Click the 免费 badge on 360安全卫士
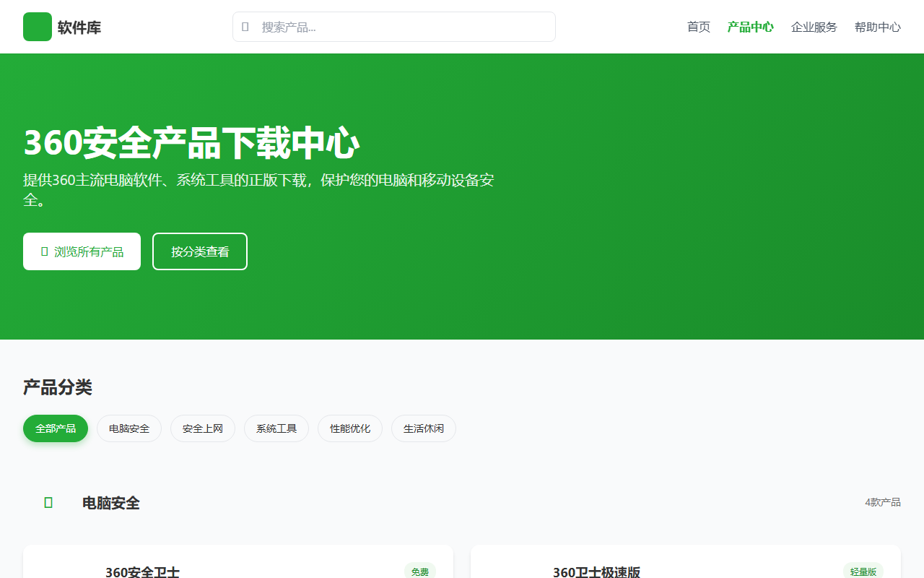Viewport: 924px width, 578px height. (420, 571)
